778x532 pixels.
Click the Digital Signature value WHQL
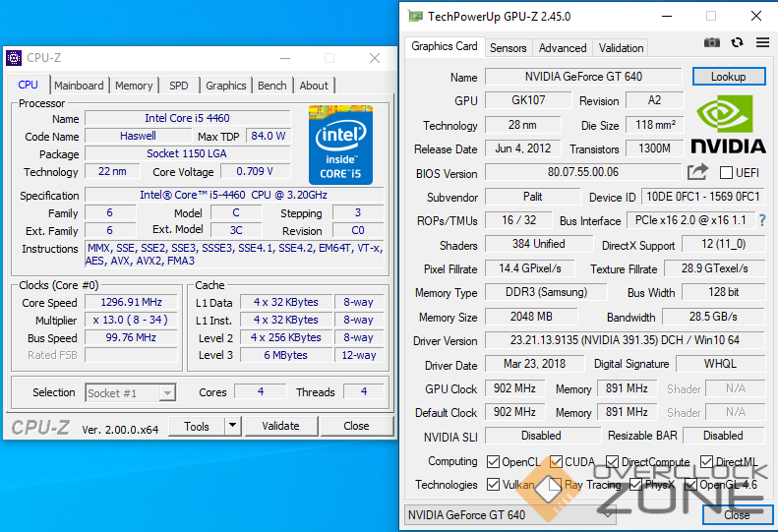point(720,364)
